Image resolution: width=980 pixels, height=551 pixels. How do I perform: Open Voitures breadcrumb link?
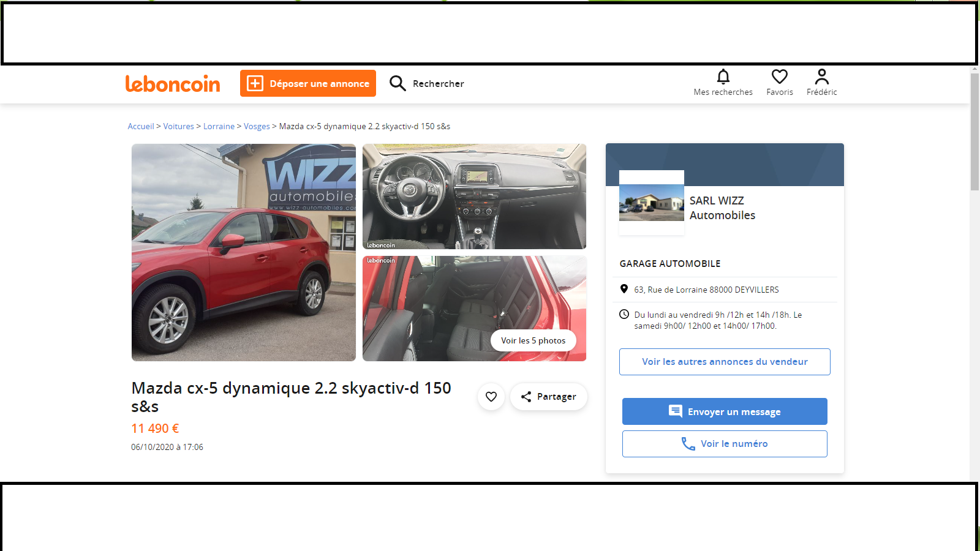click(178, 127)
